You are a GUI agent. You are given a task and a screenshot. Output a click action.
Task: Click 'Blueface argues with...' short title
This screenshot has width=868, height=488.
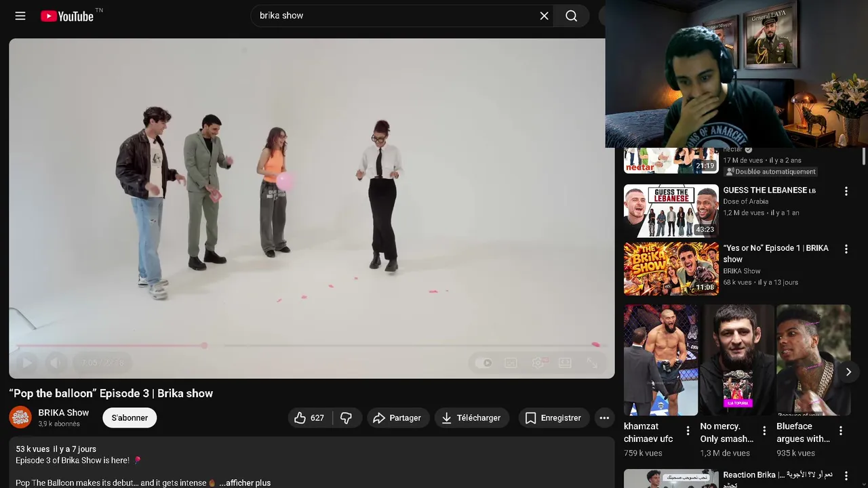pos(803,432)
